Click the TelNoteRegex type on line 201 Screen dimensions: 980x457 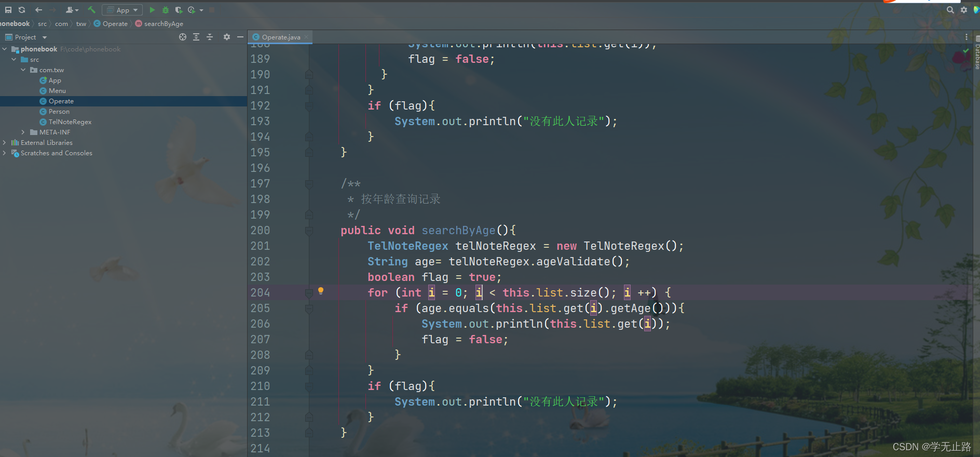[407, 246]
